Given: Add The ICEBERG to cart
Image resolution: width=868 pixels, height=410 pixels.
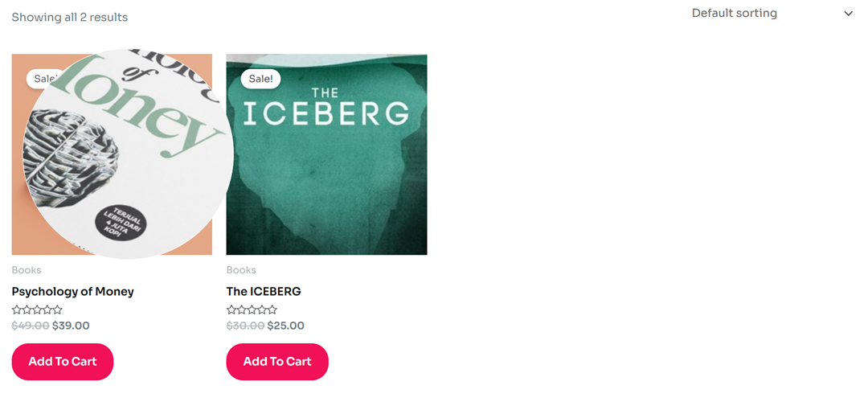Looking at the screenshot, I should 277,362.
